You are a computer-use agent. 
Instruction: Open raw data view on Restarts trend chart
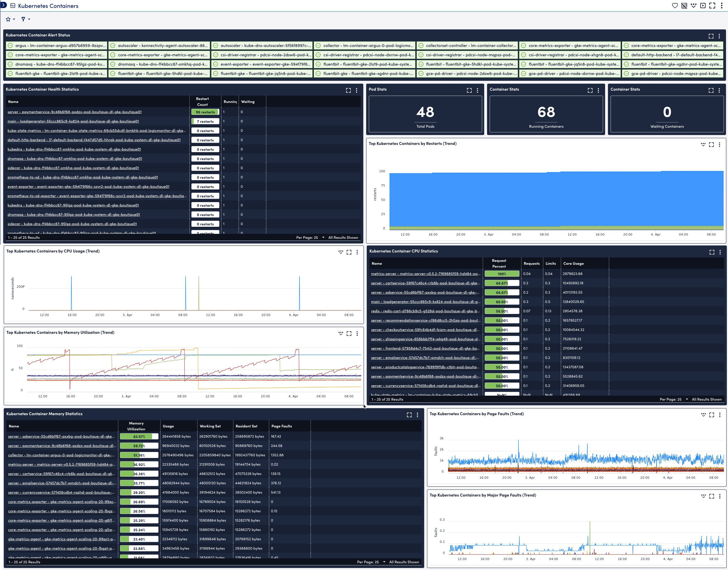(x=704, y=145)
